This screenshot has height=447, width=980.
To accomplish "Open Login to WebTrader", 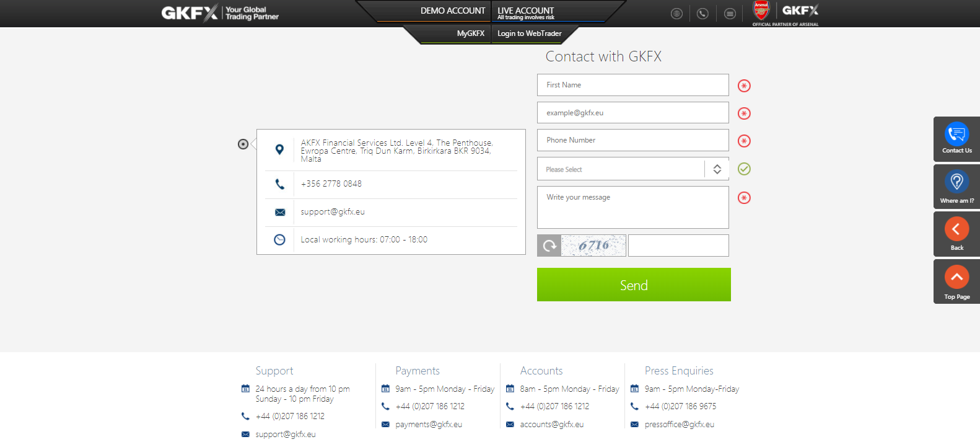I will coord(530,33).
